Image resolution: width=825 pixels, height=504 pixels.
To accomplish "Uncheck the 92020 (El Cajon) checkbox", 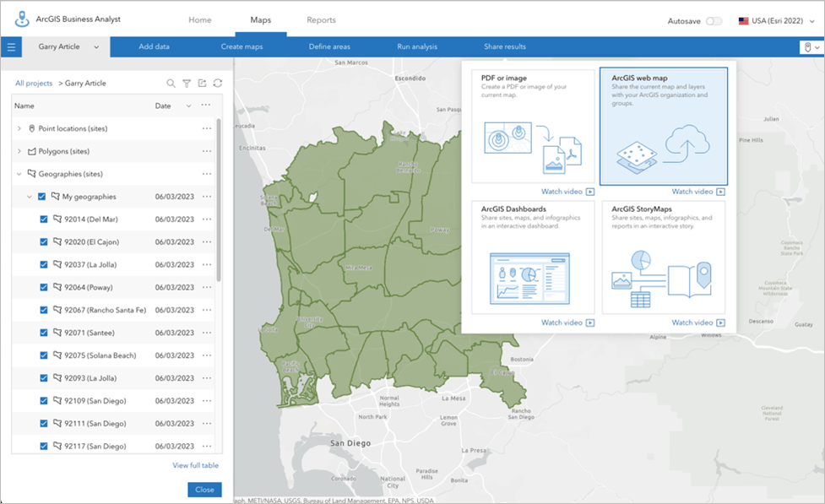I will [x=44, y=241].
